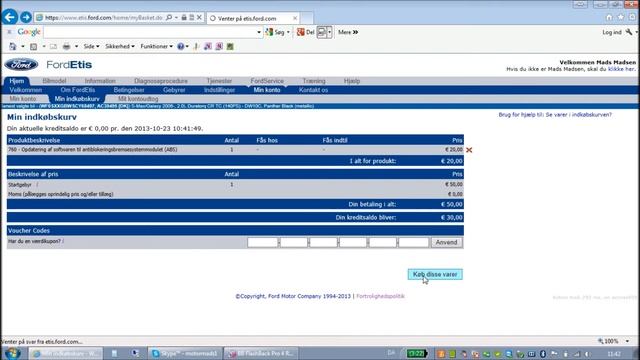Click the Ford oval logo
This screenshot has height=360, width=640.
21,64
